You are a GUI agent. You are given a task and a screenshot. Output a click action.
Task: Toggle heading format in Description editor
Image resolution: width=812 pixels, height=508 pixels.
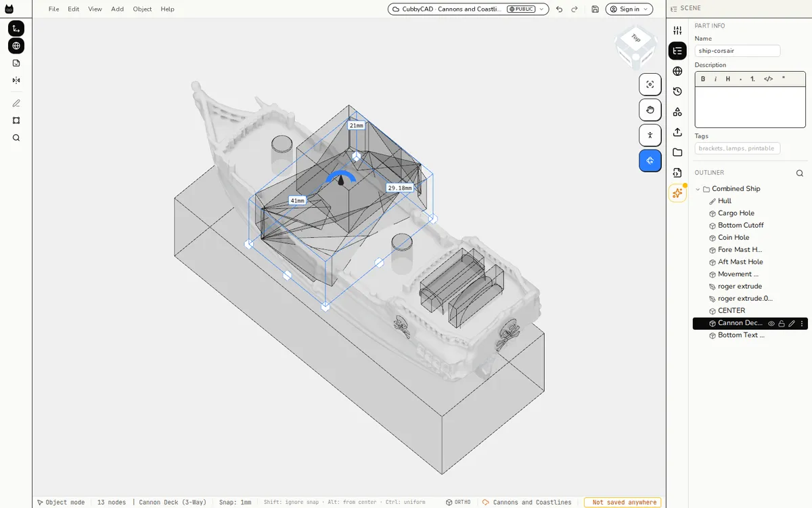point(728,79)
